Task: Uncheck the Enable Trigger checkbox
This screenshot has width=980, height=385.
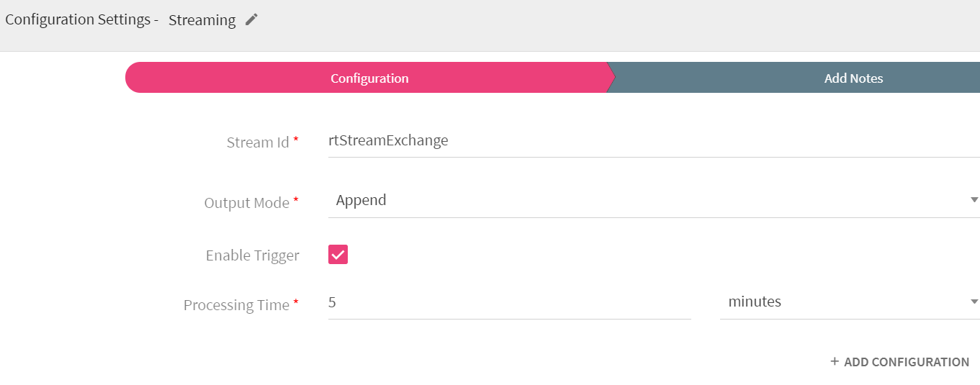Action: 338,255
